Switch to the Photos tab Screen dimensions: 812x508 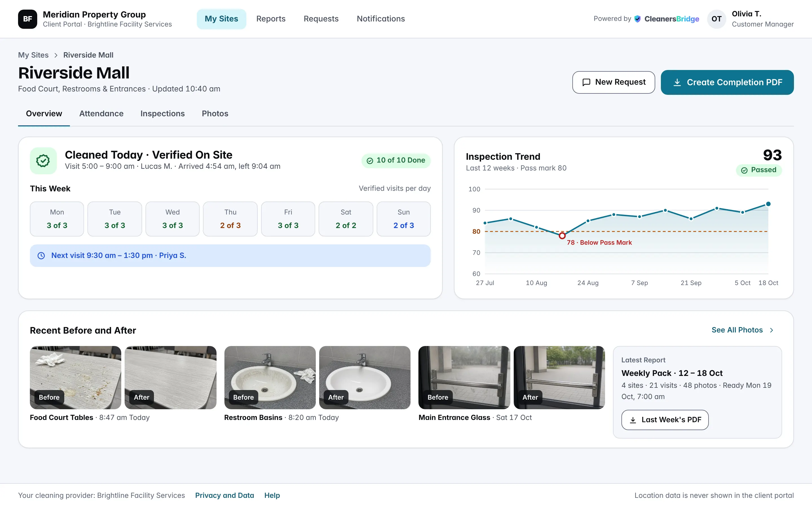215,113
